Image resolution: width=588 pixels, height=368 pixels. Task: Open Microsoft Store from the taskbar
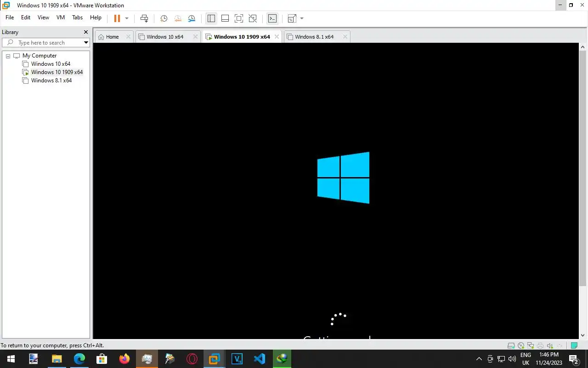tap(102, 359)
